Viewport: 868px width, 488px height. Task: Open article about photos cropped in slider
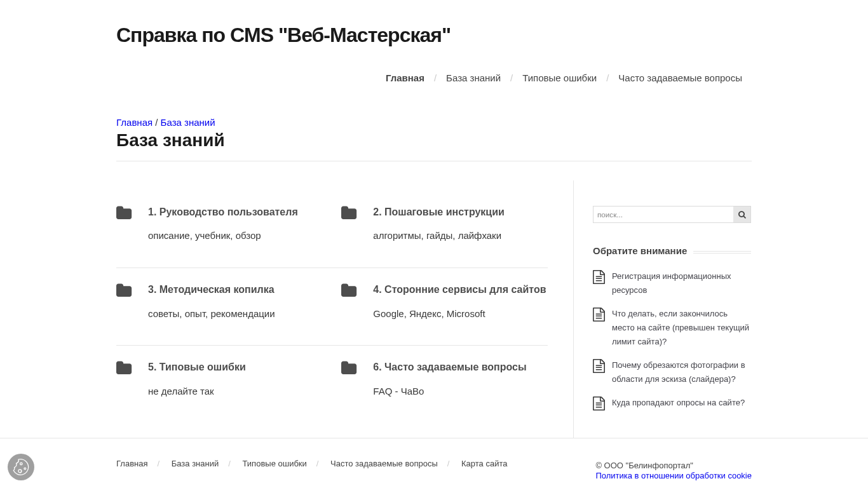point(678,372)
